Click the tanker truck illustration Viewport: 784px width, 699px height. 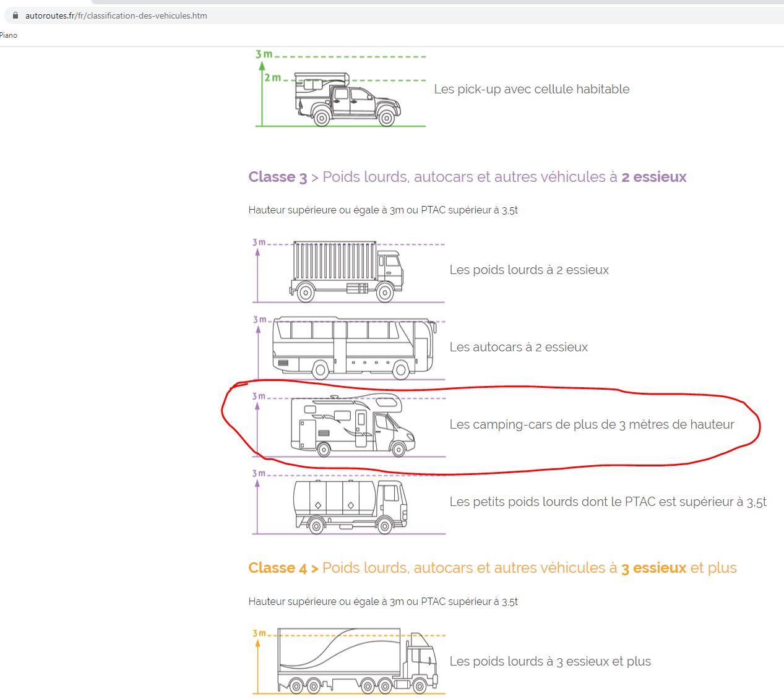(351, 505)
